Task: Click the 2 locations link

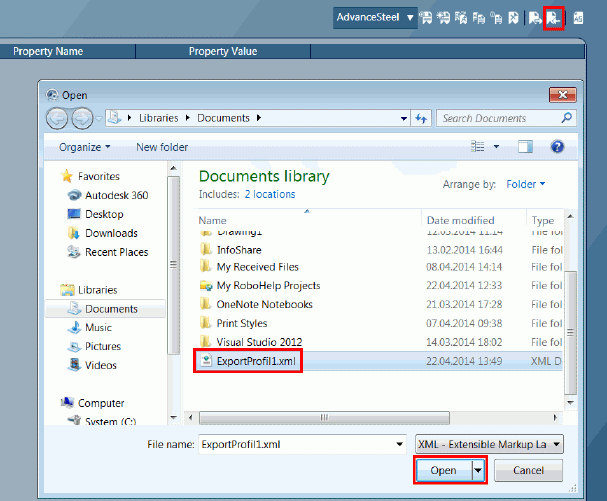Action: tap(270, 194)
